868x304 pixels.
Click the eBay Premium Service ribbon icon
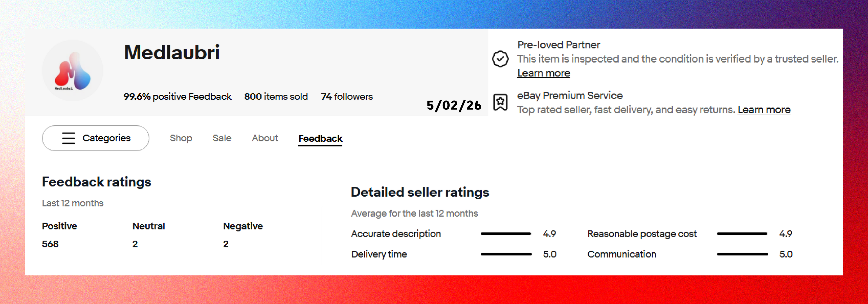pos(500,102)
